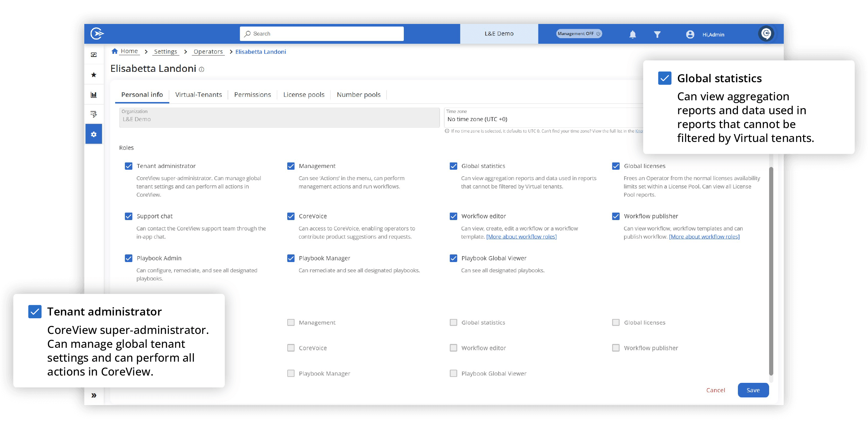Image resolution: width=868 pixels, height=429 pixels.
Task: Switch to the License pools tab
Action: click(x=304, y=95)
